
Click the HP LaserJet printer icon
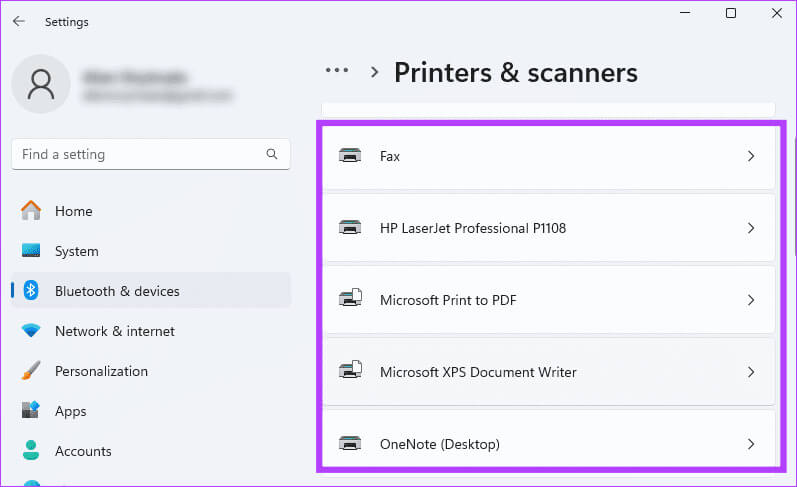(x=350, y=228)
